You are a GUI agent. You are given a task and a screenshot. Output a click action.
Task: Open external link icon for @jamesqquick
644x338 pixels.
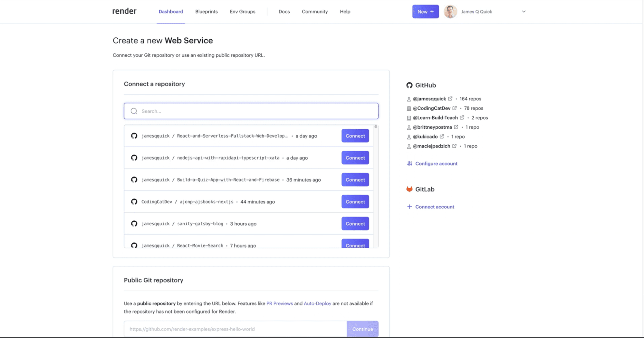(450, 99)
